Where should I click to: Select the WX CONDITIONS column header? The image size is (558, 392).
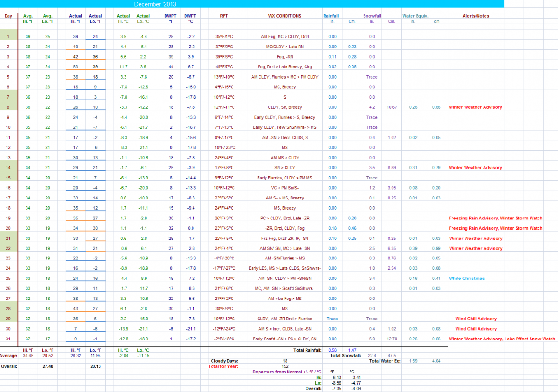[285, 16]
